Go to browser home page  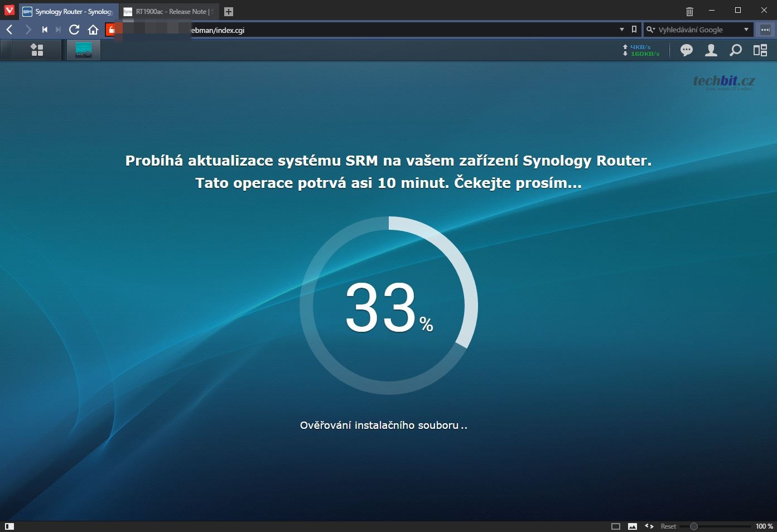tap(93, 30)
